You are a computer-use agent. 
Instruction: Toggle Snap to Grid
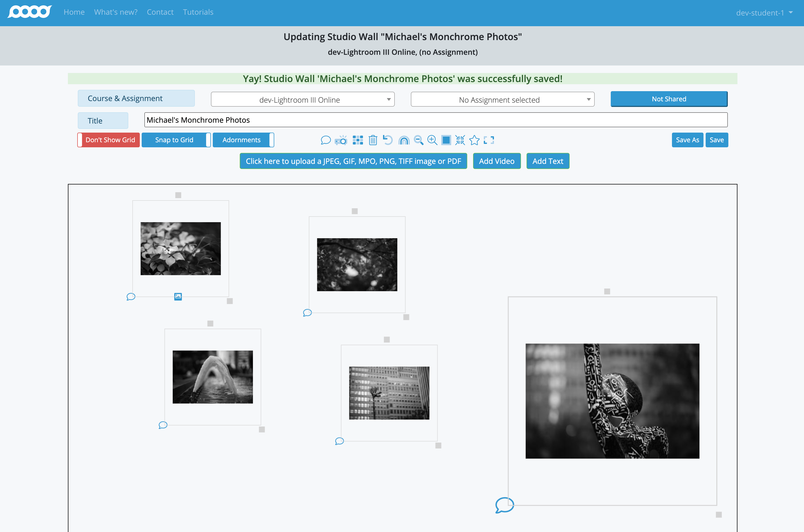tap(176, 140)
